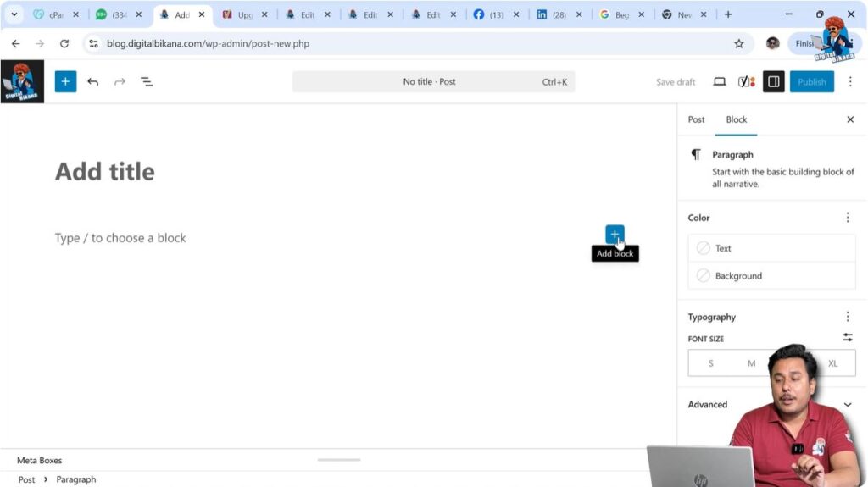
Task: Toggle custom font size control icon
Action: [x=848, y=337]
